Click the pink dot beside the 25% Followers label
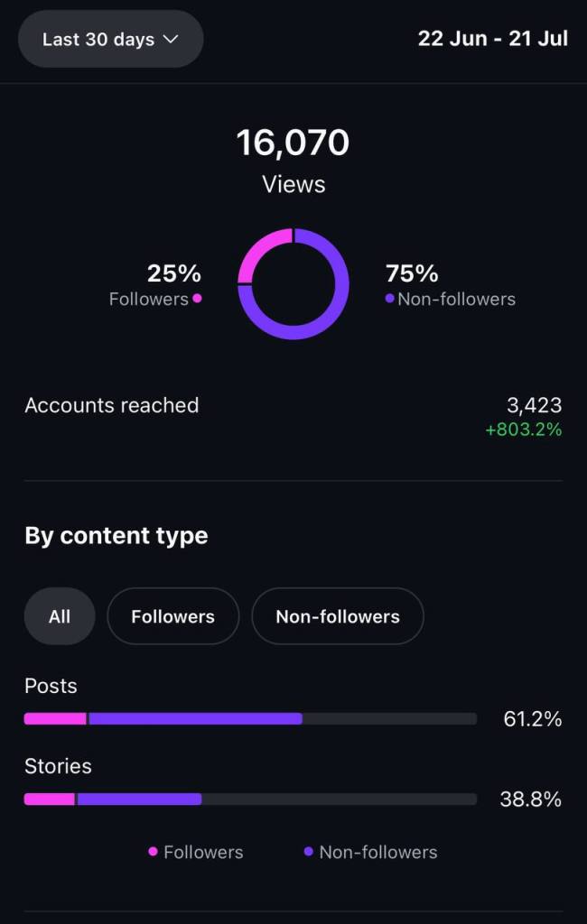Screen dimensions: 587x924 point(197,299)
